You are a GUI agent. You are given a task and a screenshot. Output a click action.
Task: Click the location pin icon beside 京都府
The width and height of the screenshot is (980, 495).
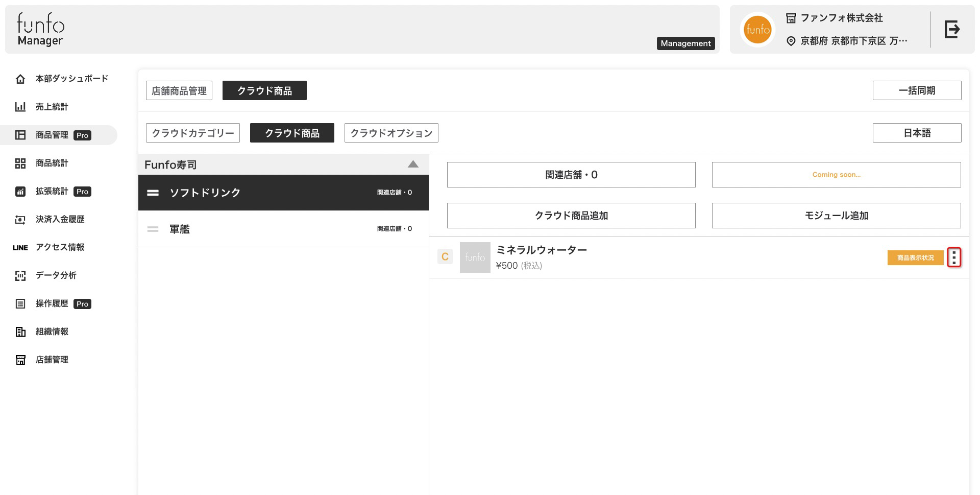pos(791,41)
